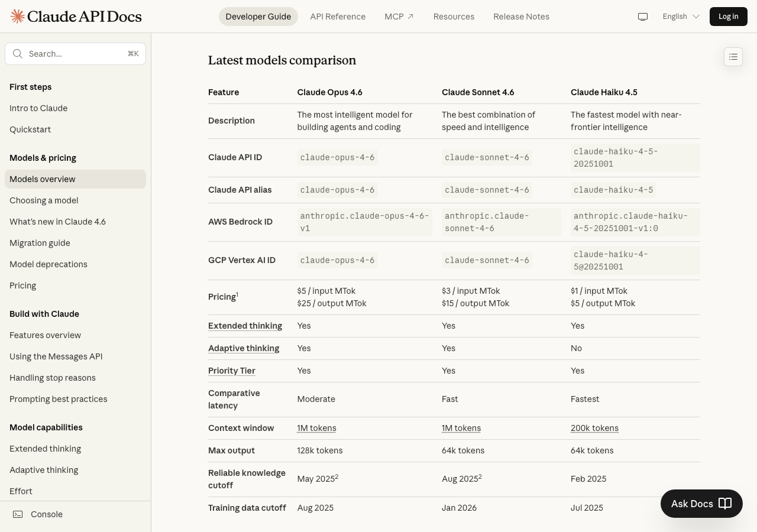Open the Extended thinking table link
The width and height of the screenshot is (757, 532).
pos(245,326)
